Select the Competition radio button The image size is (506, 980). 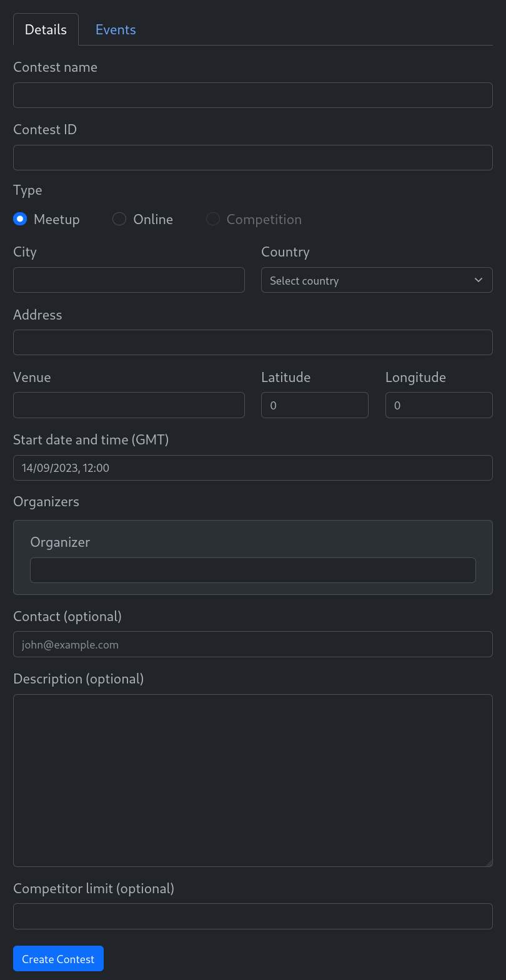click(213, 219)
